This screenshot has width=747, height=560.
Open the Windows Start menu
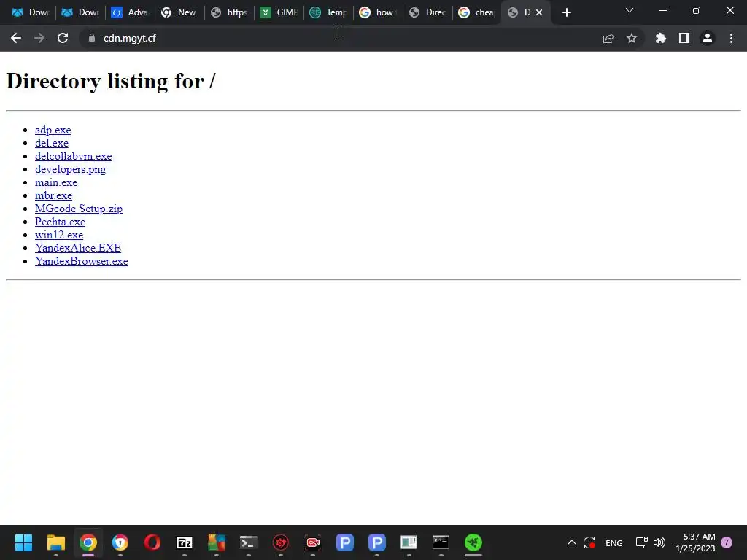pos(23,542)
